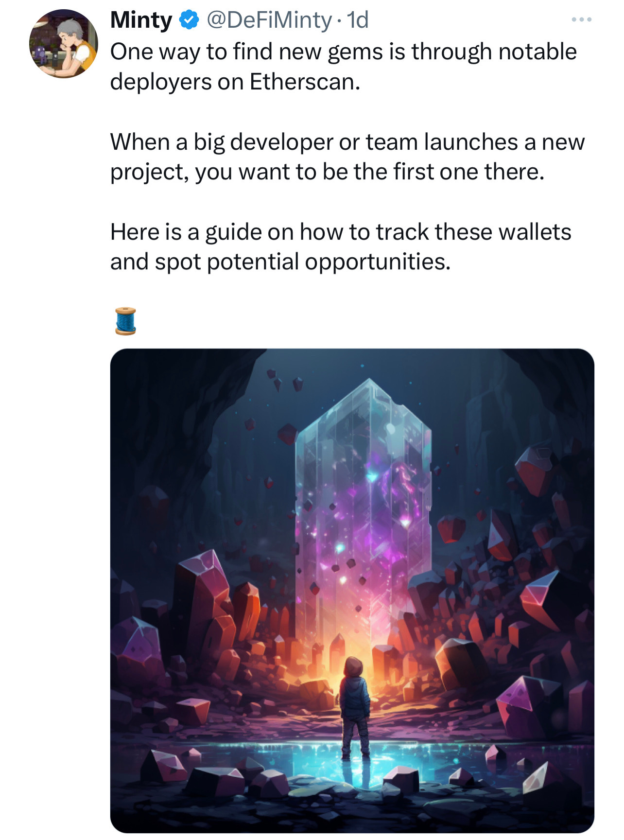Visit the @DeFiMinty handle link

coord(269,20)
